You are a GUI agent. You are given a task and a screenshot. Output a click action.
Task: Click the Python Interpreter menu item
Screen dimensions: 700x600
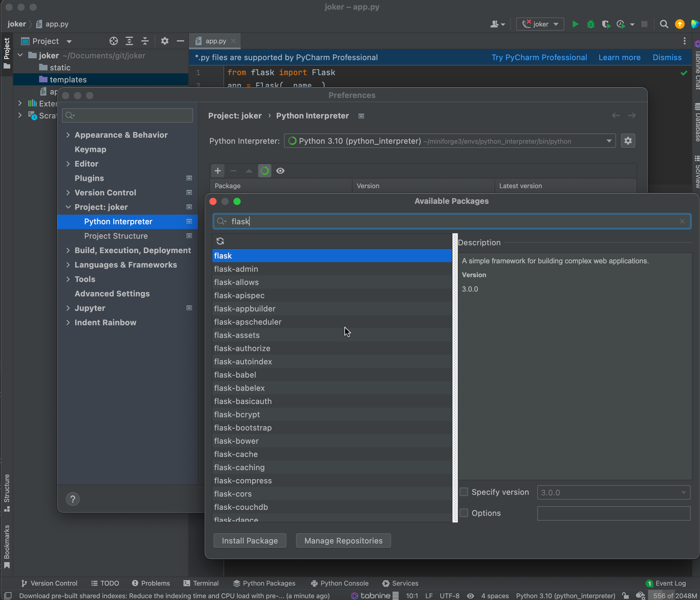click(x=118, y=221)
